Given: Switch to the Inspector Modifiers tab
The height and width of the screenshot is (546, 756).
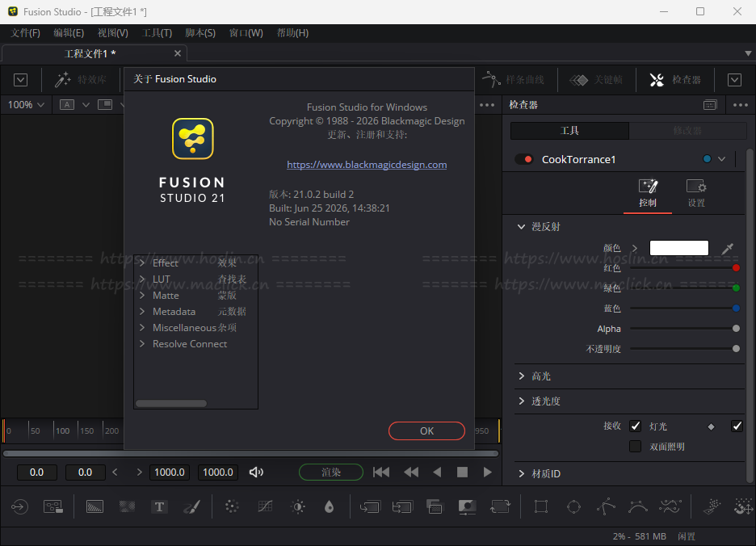Looking at the screenshot, I should click(x=687, y=131).
